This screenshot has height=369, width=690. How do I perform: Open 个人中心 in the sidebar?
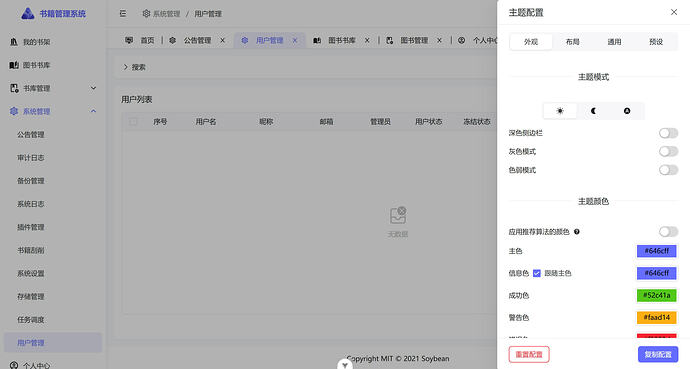pos(53,365)
